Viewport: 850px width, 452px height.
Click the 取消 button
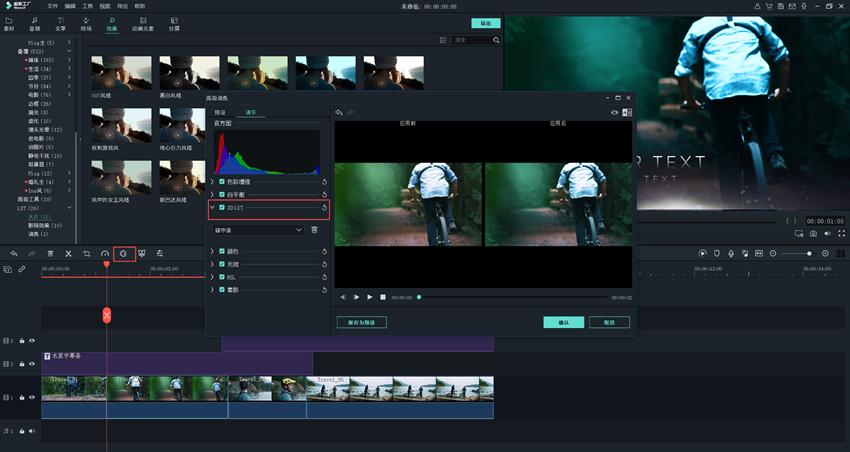pyautogui.click(x=609, y=323)
